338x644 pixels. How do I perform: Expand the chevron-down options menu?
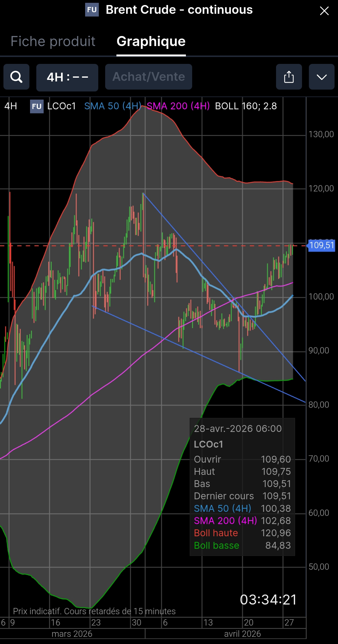tap(322, 77)
